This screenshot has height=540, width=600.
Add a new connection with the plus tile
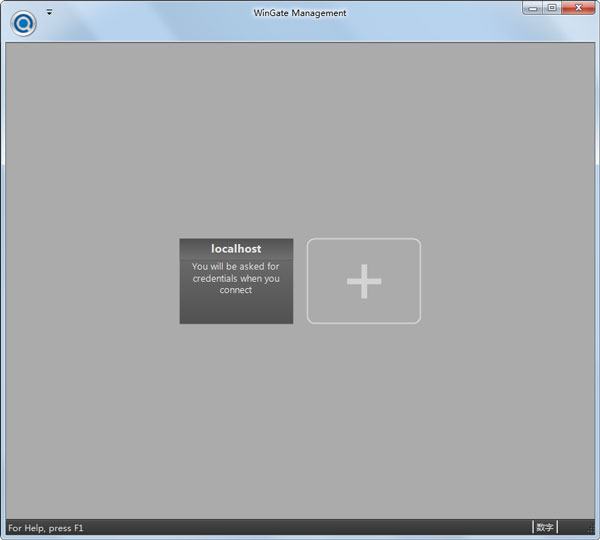click(364, 281)
